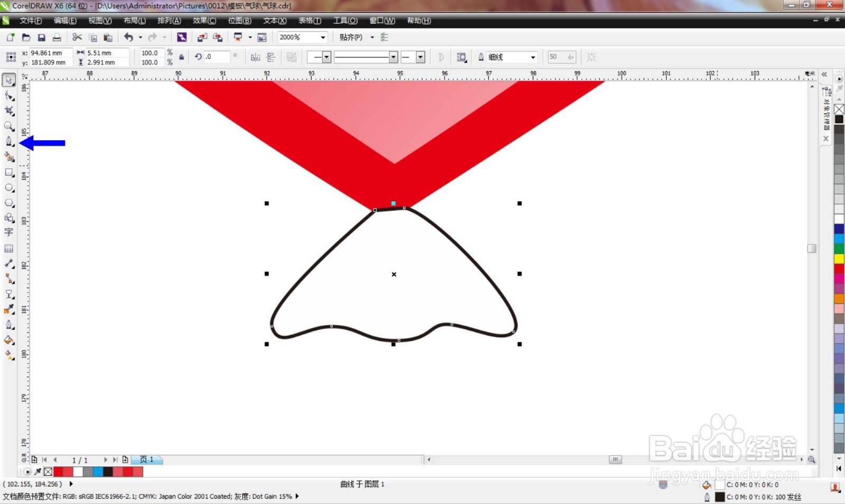
Task: Click cyan-blue swatch in document palette
Action: [x=98, y=472]
